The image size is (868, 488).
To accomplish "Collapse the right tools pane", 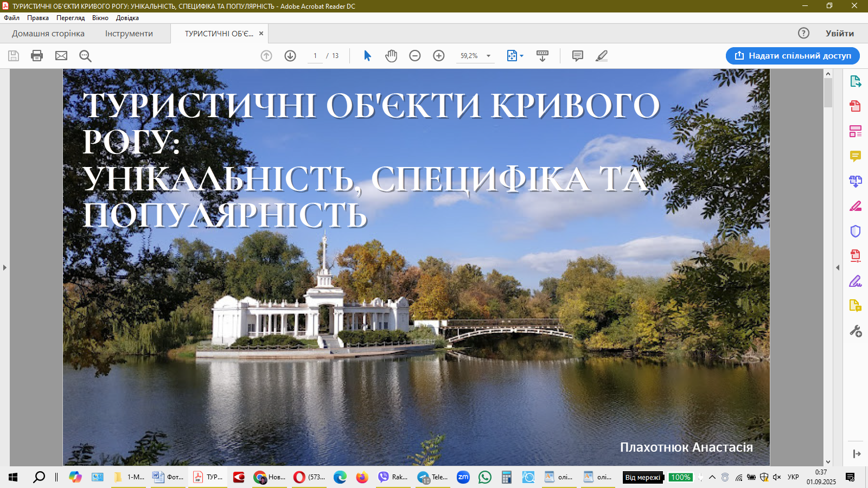I will 838,267.
